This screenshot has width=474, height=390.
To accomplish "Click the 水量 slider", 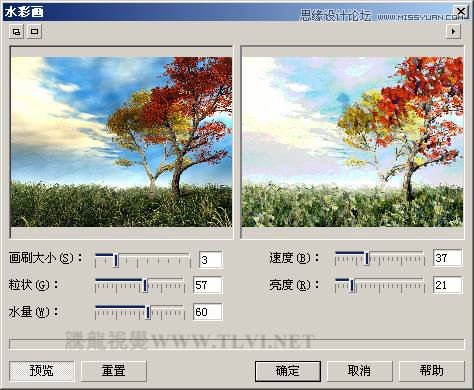I will point(140,312).
